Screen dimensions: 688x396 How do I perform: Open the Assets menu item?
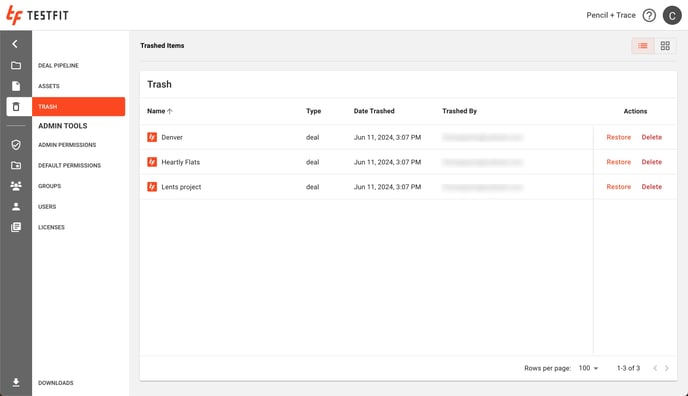tap(49, 86)
